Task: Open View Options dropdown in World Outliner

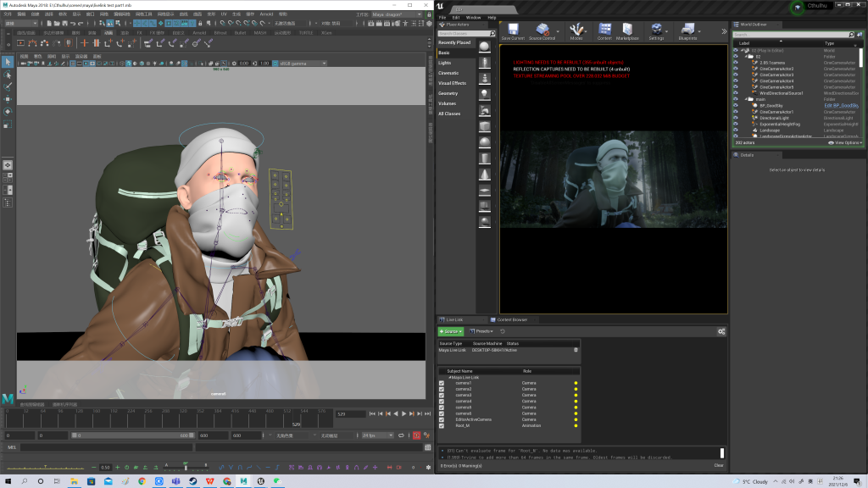Action: coord(845,142)
